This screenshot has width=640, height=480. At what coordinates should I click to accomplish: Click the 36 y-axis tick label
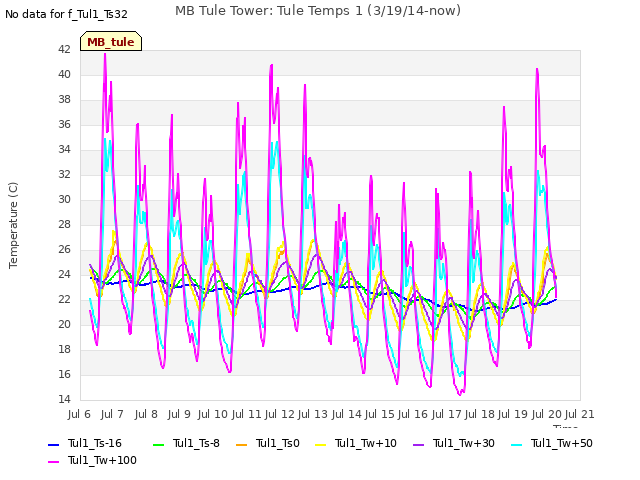(64, 124)
